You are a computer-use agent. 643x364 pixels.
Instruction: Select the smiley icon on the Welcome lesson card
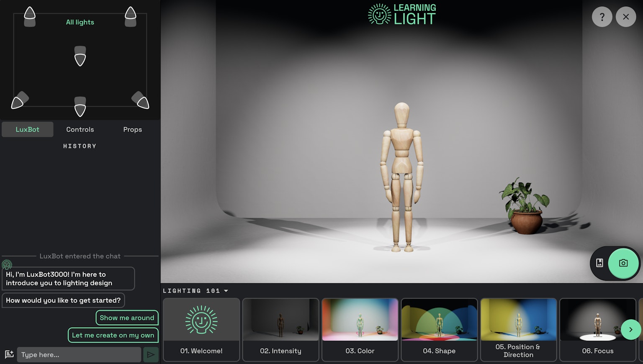pyautogui.click(x=201, y=319)
